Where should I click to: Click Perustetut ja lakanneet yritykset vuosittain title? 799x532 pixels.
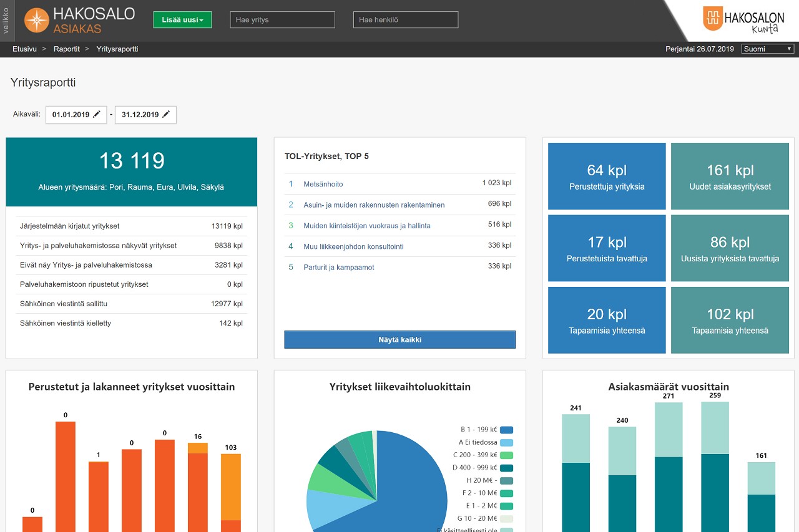pyautogui.click(x=132, y=387)
